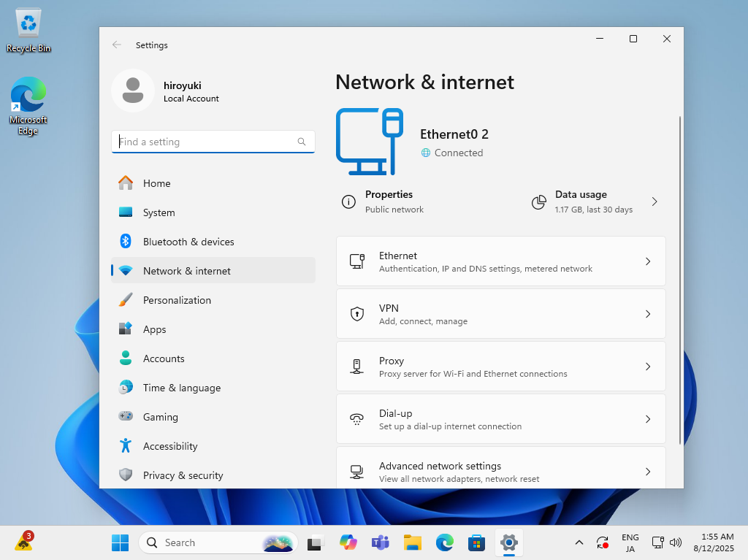Open Data usage details chevron
The height and width of the screenshot is (560, 748).
654,202
